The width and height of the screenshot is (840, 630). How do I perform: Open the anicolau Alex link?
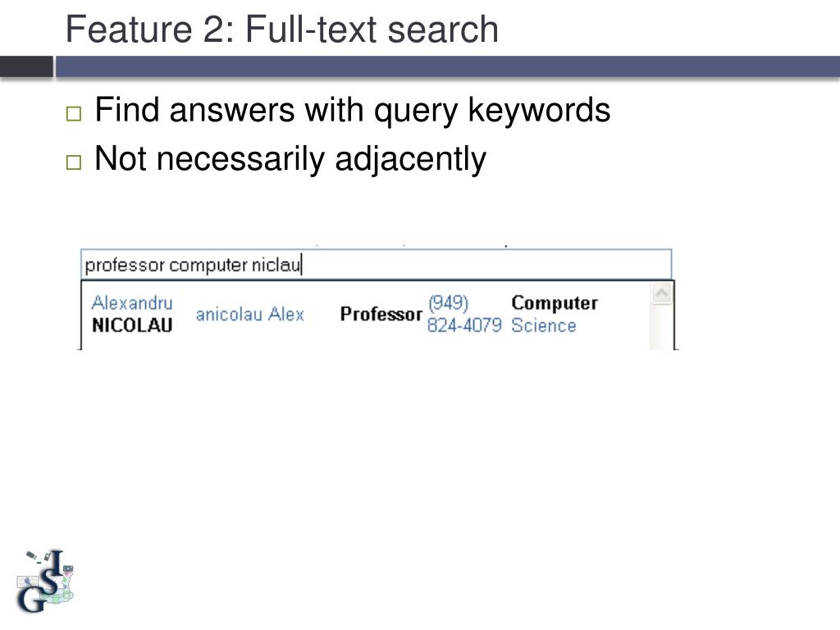249,314
